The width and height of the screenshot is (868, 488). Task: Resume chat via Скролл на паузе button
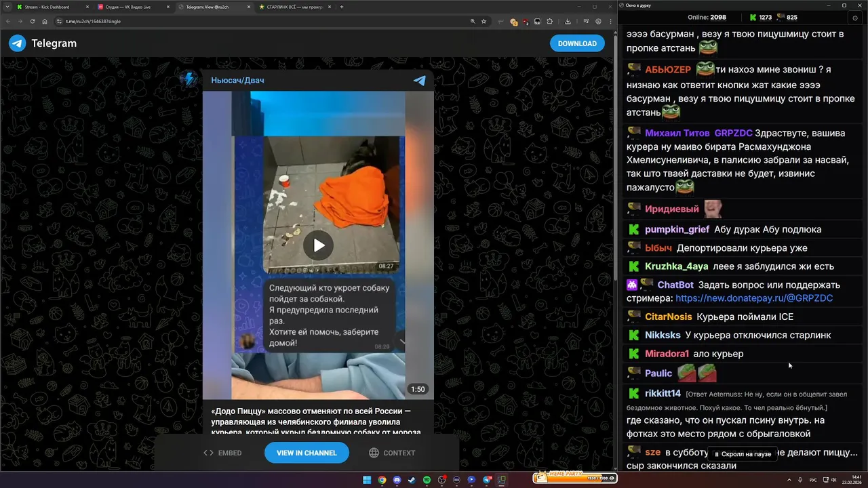[743, 454]
